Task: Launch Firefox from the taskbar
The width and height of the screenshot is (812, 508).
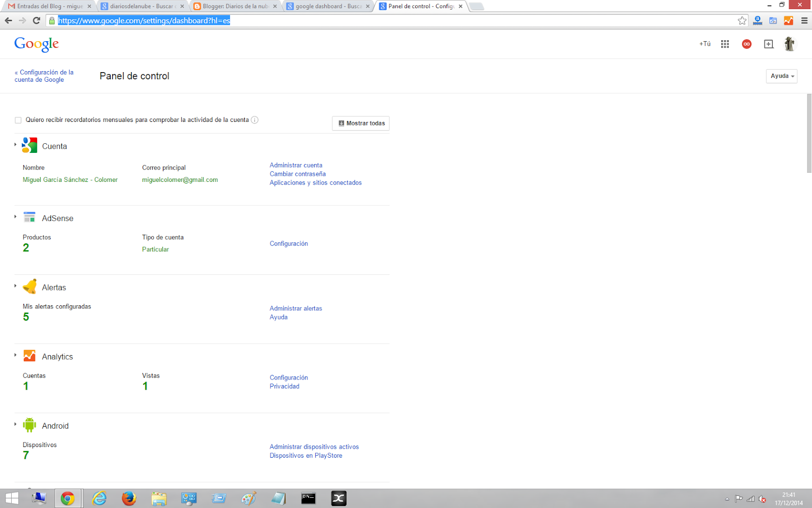Action: coord(129,498)
